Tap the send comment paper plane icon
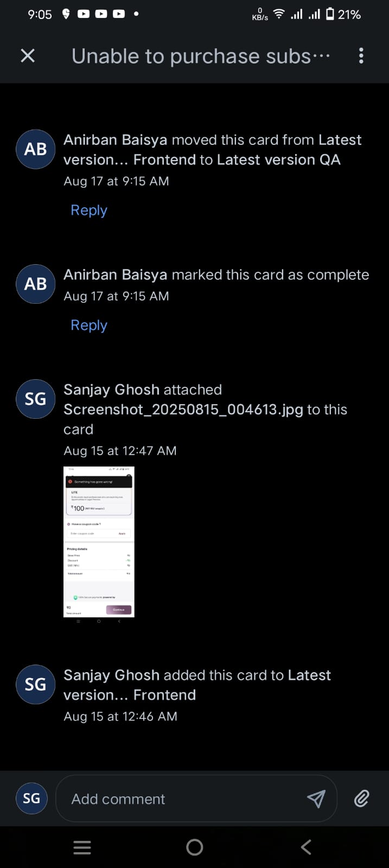The height and width of the screenshot is (868, 389). pyautogui.click(x=316, y=798)
